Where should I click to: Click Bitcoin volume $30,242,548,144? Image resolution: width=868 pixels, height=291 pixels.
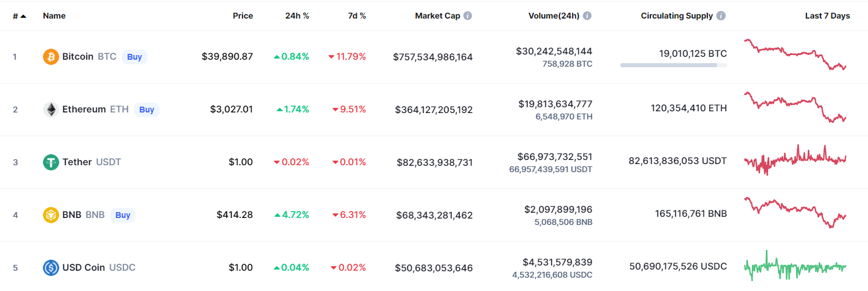[554, 51]
